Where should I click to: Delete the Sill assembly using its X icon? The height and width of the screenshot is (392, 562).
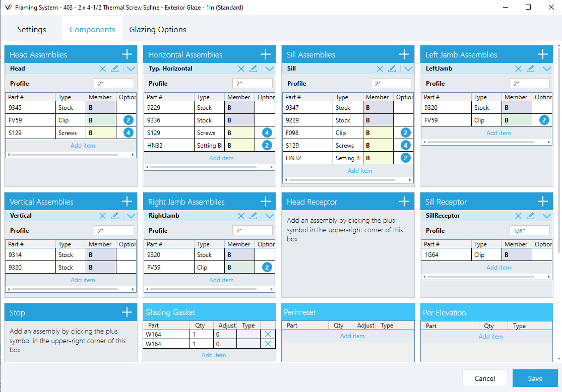point(380,69)
